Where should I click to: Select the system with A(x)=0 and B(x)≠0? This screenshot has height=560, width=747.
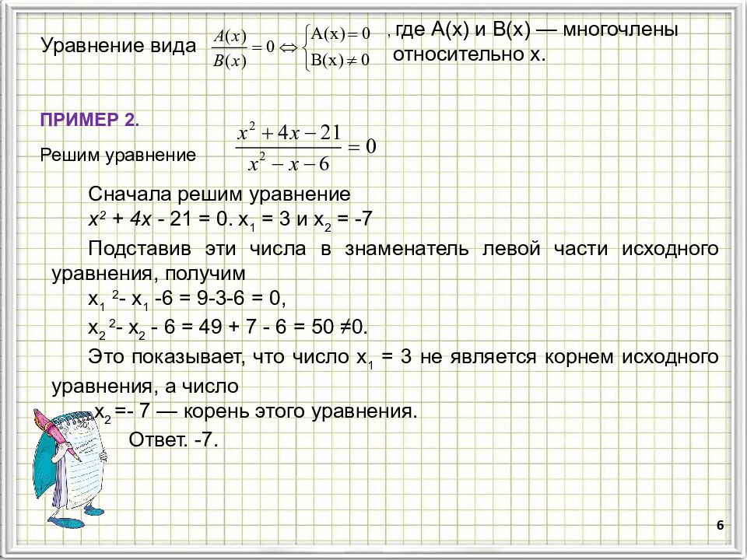pos(338,47)
